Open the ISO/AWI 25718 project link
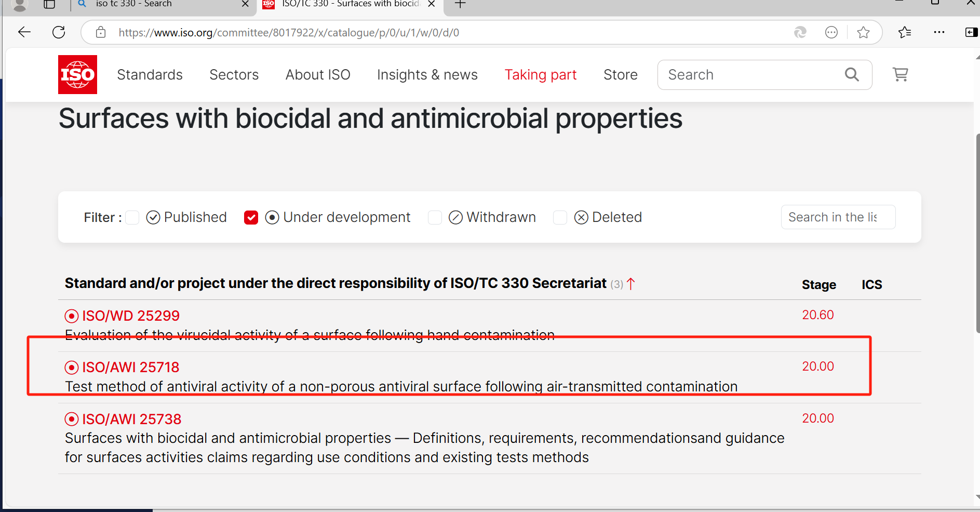 tap(130, 367)
